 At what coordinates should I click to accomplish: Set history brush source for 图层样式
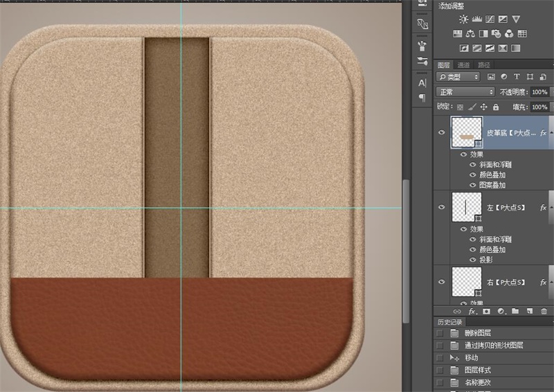440,370
